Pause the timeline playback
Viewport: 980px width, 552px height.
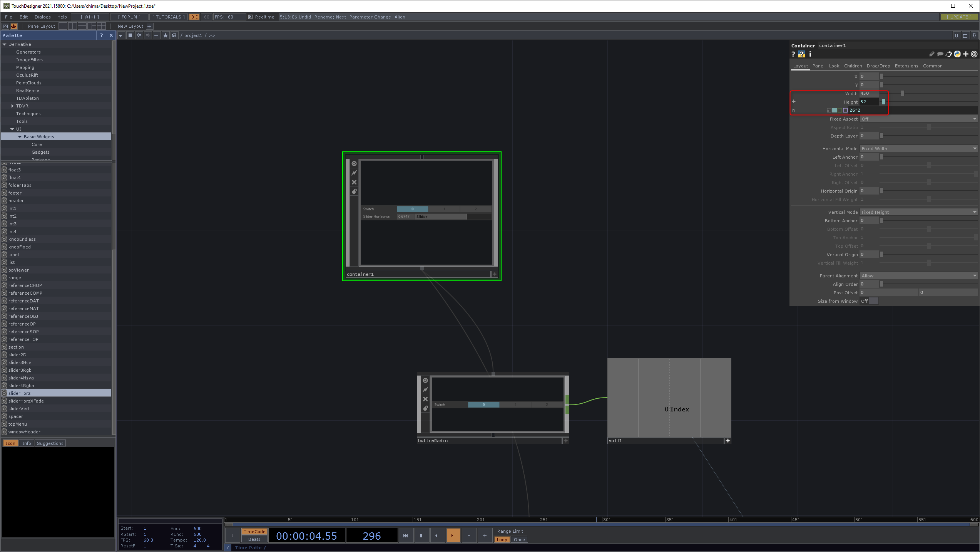421,535
